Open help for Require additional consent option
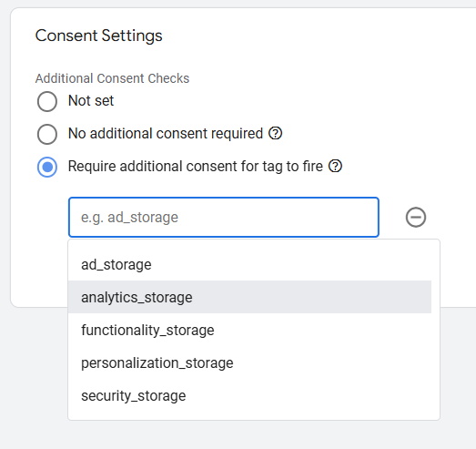This screenshot has width=476, height=449. [x=335, y=166]
